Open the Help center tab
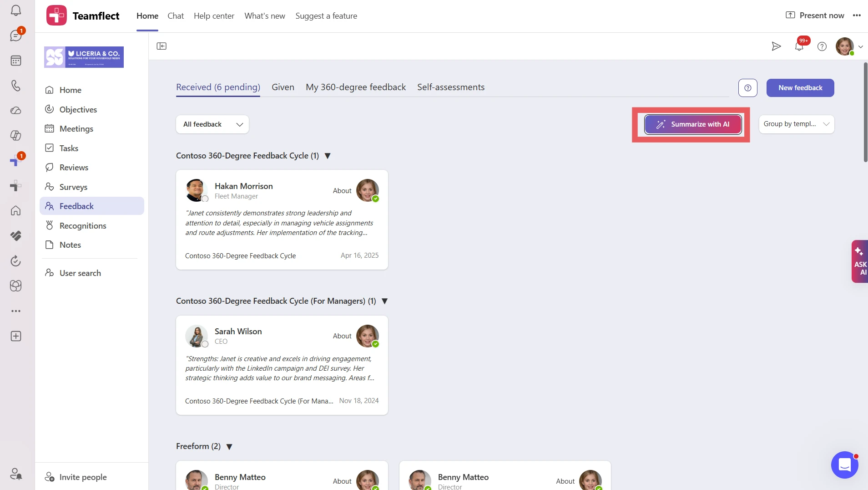 (214, 16)
